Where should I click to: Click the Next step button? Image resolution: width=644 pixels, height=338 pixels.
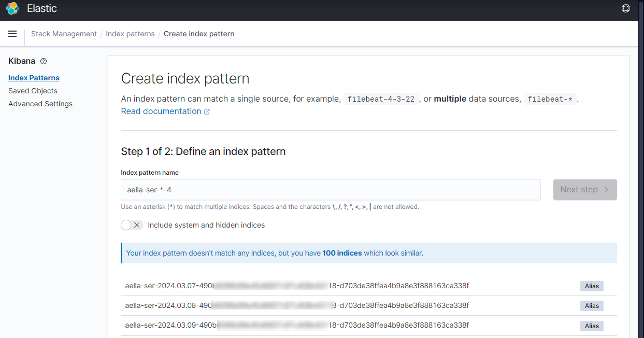click(584, 190)
